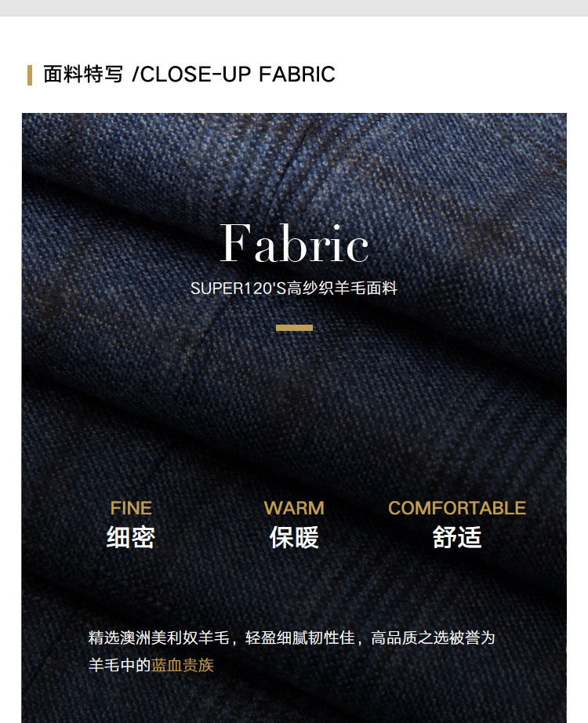Click the 羊毛中的 text in description

tap(119, 665)
